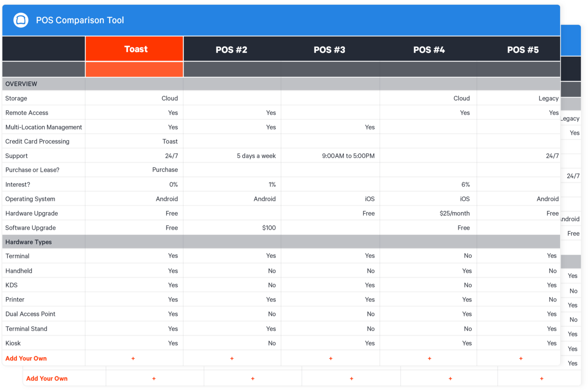Select the Operating System row label

point(30,199)
